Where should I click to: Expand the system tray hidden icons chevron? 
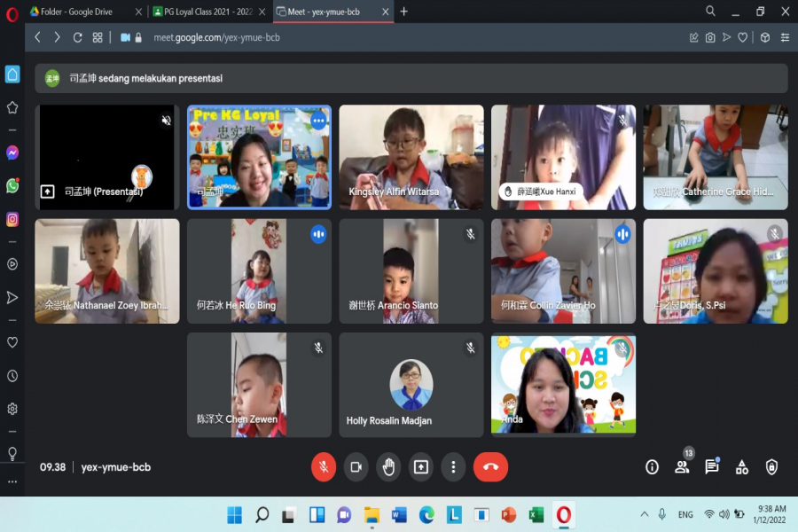point(644,514)
